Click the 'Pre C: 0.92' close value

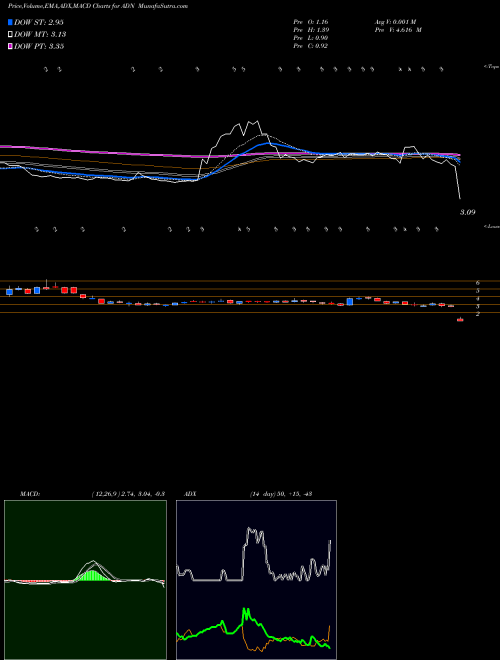[x=311, y=46]
